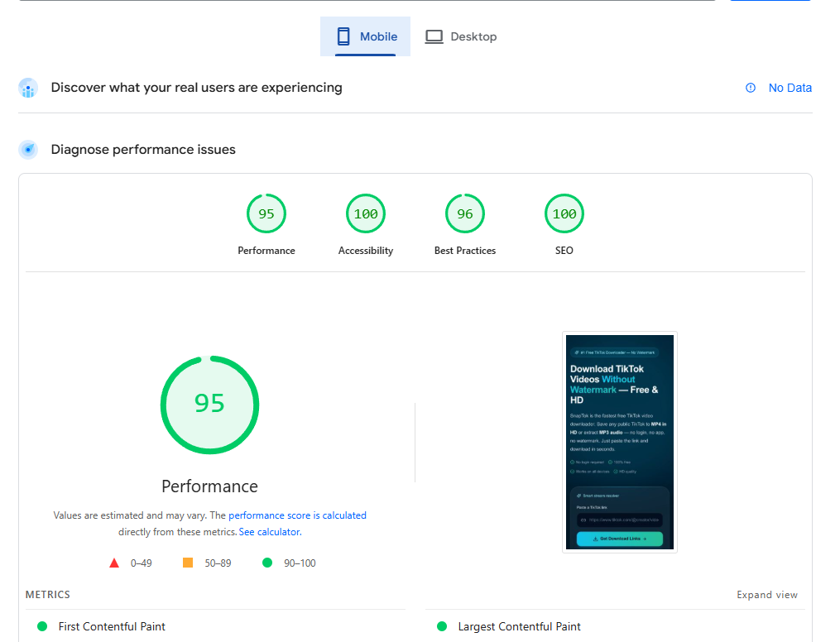Select the SEO 100 score gauge
The width and height of the screenshot is (840, 642).
564,213
